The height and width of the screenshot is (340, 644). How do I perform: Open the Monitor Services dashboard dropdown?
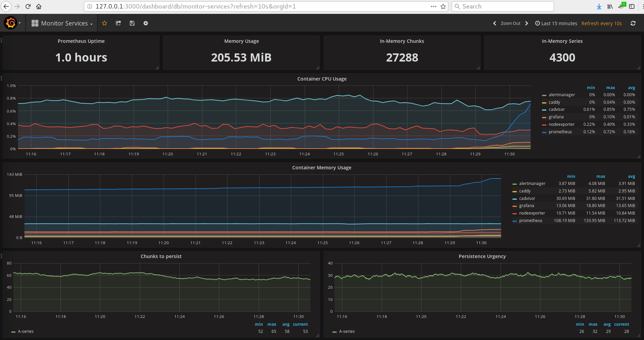point(62,23)
